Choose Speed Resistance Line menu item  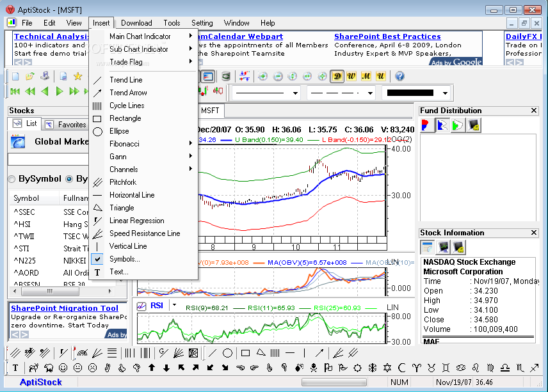click(143, 233)
